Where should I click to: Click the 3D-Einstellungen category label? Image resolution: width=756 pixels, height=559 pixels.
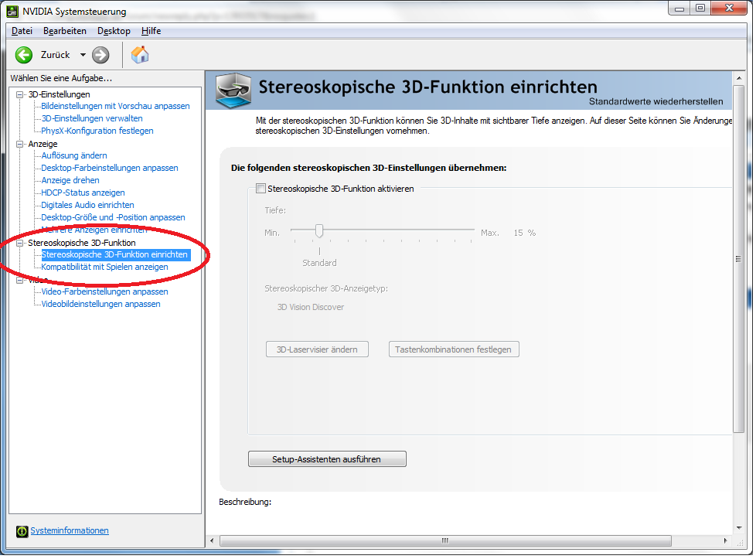59,94
